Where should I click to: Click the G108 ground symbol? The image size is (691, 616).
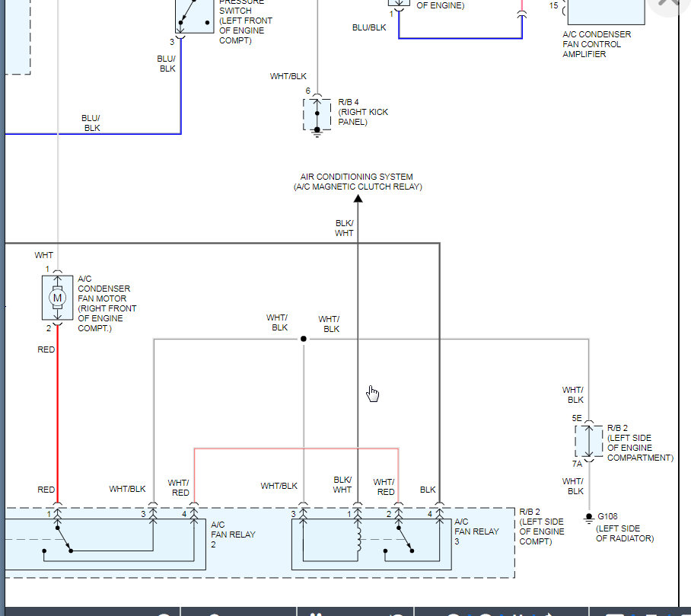tap(589, 519)
